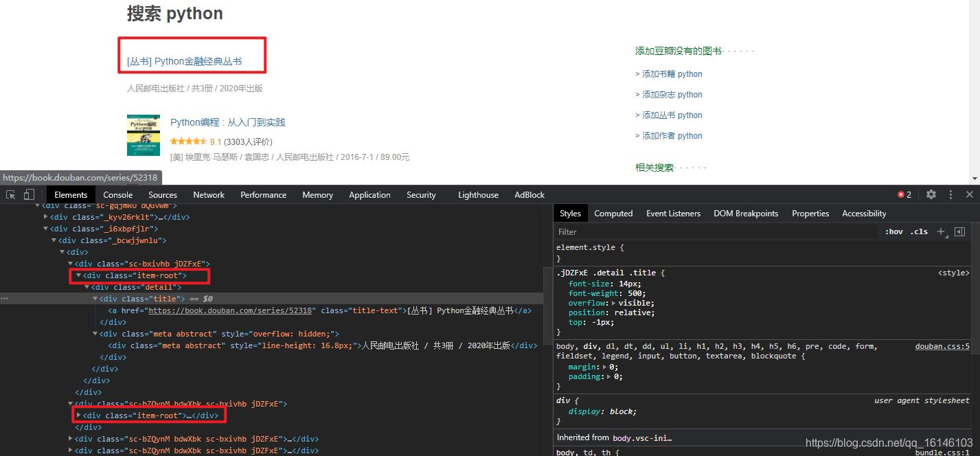Collapse the _i6xbpfjlr div node
This screenshot has width=980, height=456.
(x=46, y=229)
